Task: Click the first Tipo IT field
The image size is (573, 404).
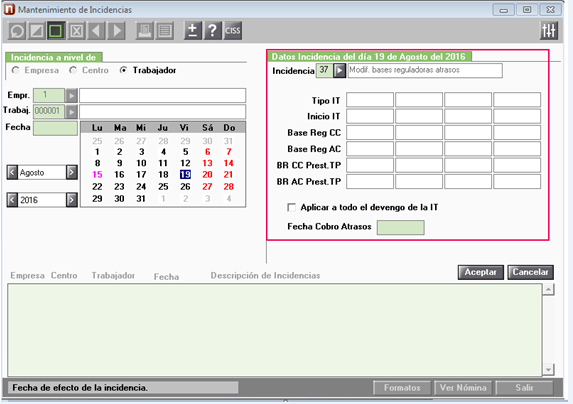Action: coord(370,100)
